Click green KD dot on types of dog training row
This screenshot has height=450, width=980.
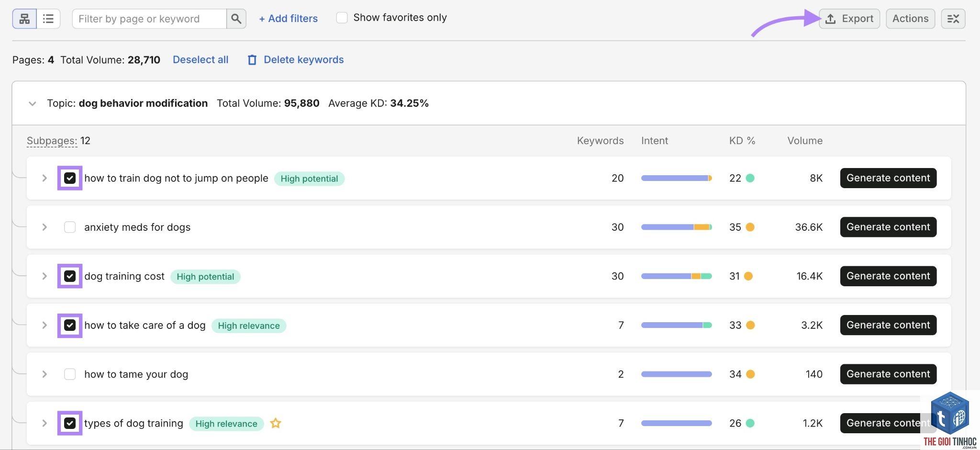(750, 423)
